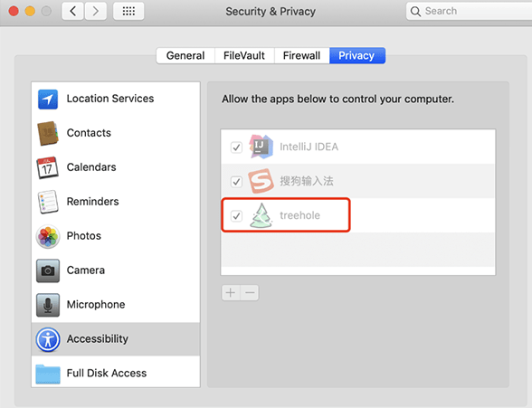Go back with the left chevron

coord(72,11)
